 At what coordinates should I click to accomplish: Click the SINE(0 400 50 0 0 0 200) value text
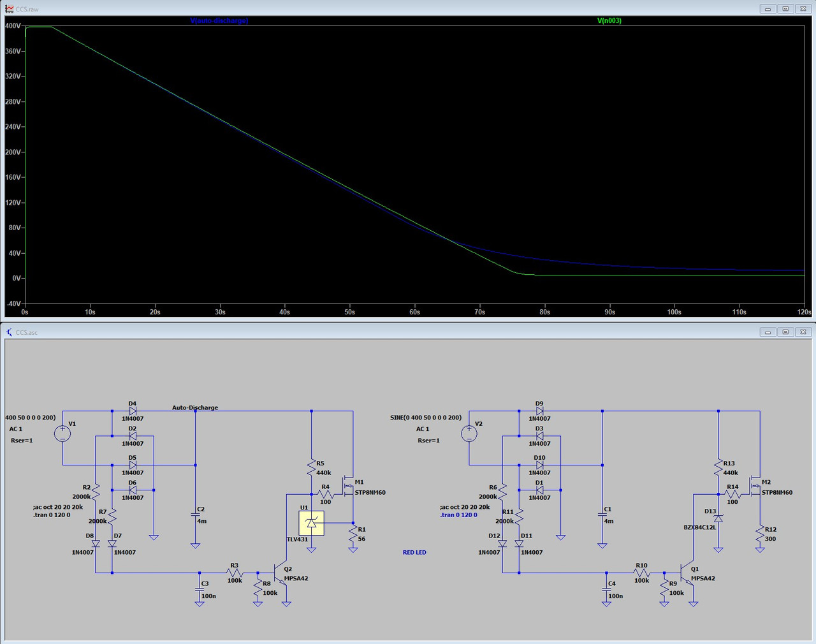coord(426,418)
